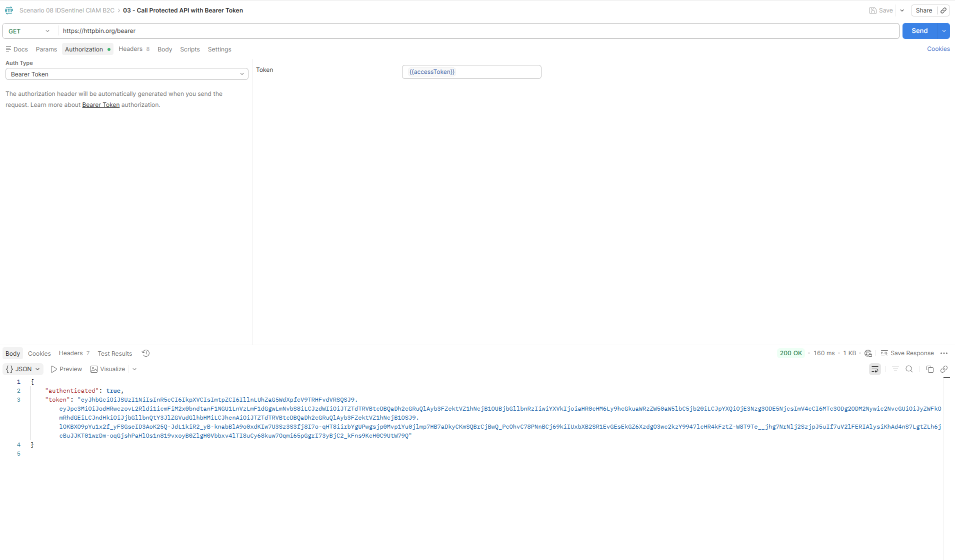Screen dimensions: 955x560
Task: Open the response more options menu
Action: coord(944,353)
